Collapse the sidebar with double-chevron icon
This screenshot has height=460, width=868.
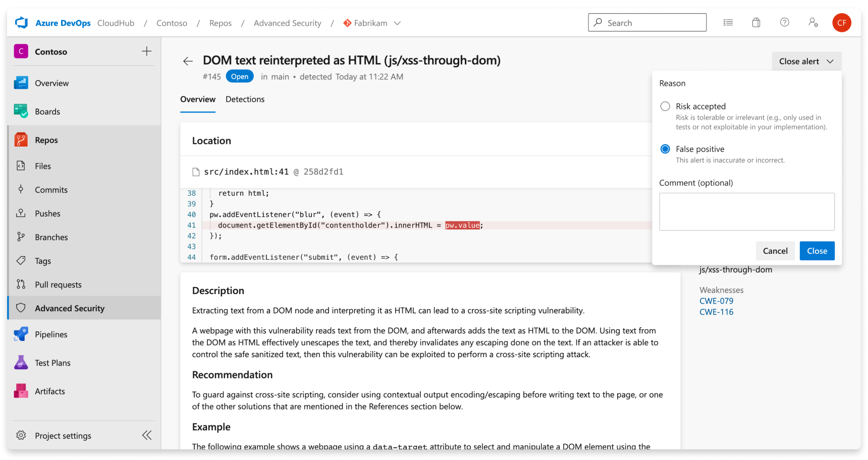click(x=147, y=435)
